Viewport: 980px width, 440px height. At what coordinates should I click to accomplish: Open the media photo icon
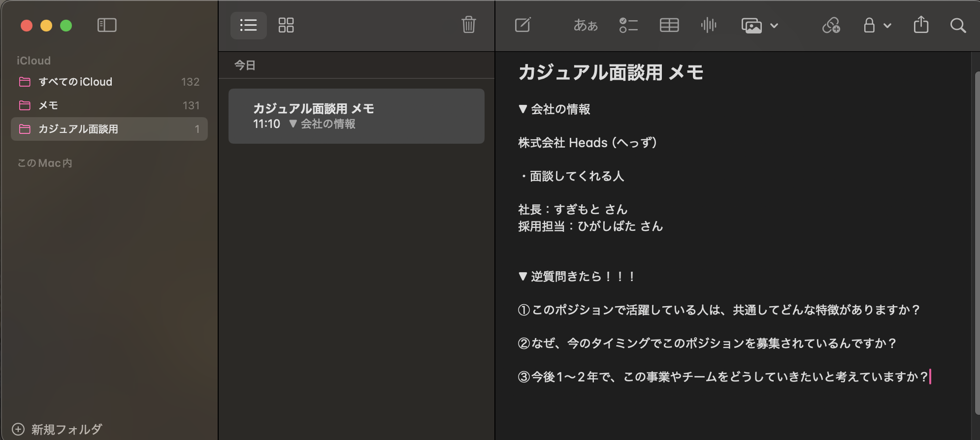751,26
